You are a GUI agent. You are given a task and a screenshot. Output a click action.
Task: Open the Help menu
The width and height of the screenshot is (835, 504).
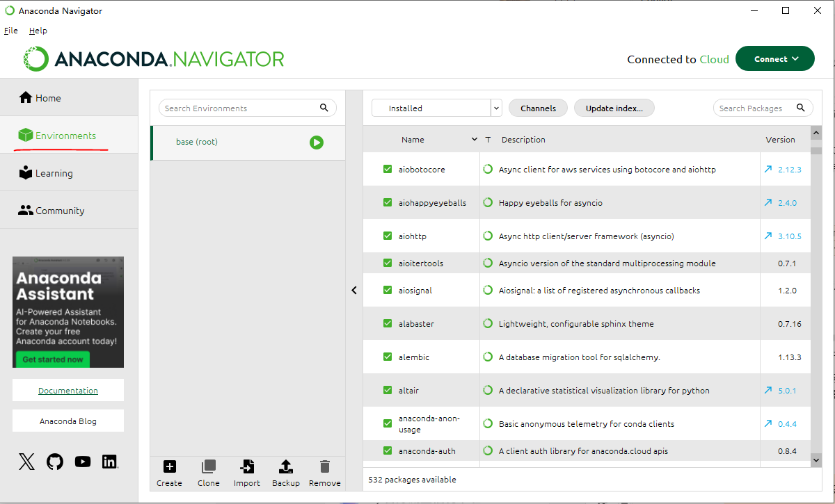coord(38,31)
